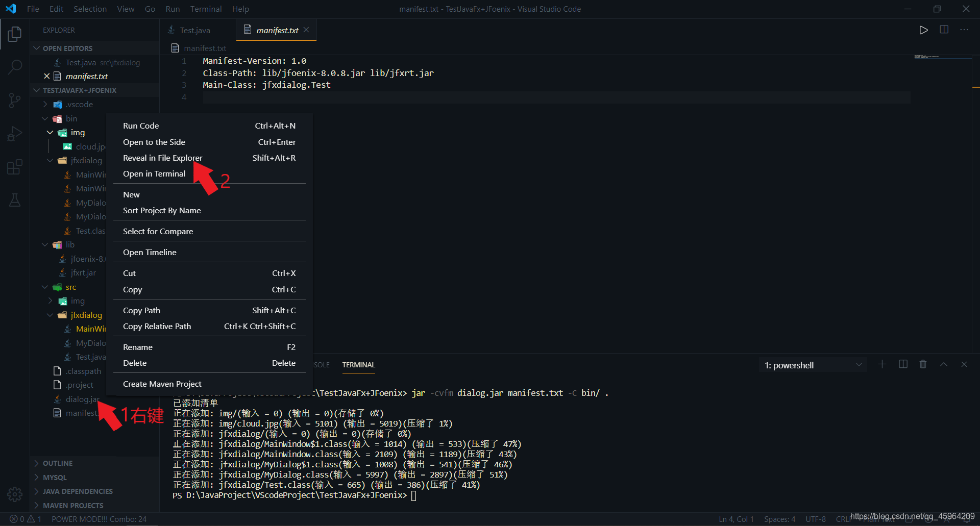Expand the Java Dependencies section
The height and width of the screenshot is (526, 980).
95,491
